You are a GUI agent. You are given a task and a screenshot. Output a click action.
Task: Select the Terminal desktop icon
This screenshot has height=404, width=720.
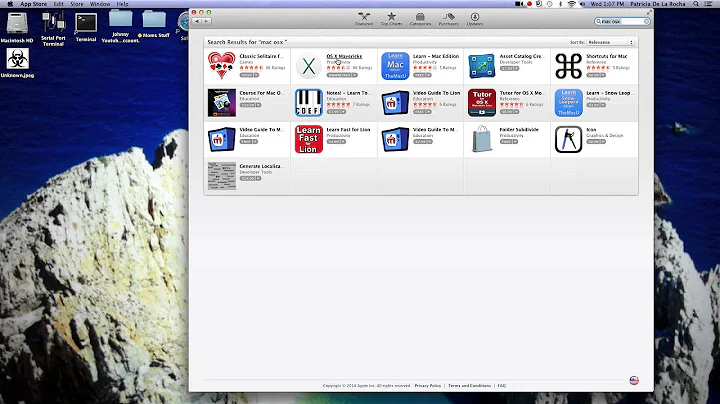(86, 28)
